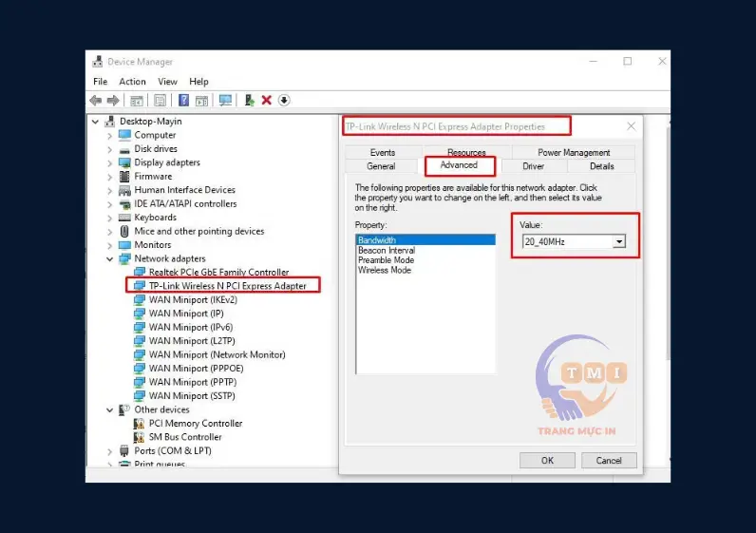Switch to the Power Management tab
756x533 pixels.
tap(574, 152)
